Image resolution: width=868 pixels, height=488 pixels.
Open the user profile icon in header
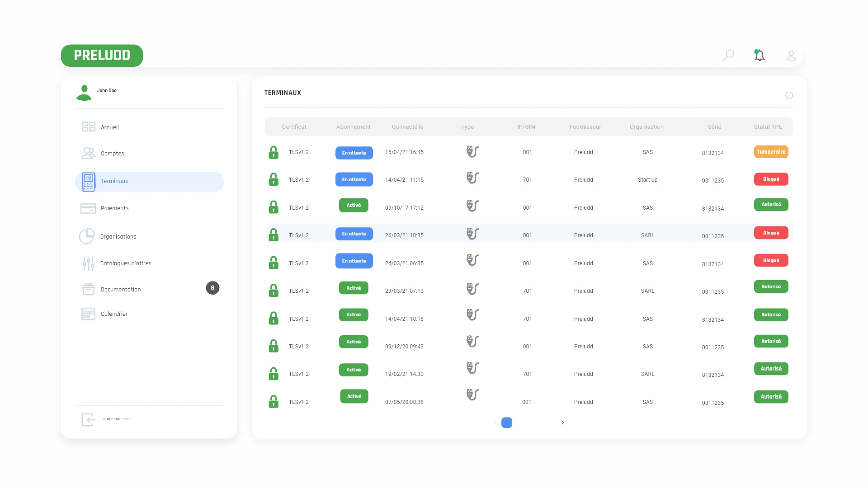tap(791, 56)
